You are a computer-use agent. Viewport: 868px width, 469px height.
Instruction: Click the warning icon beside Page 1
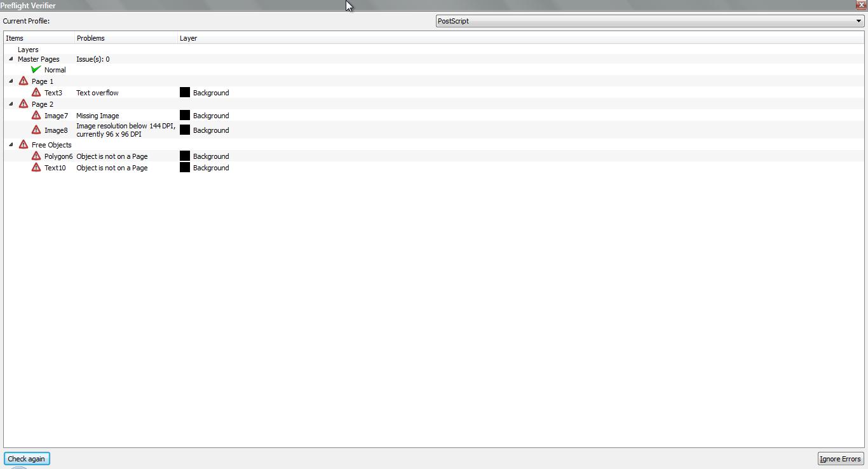[x=24, y=81]
